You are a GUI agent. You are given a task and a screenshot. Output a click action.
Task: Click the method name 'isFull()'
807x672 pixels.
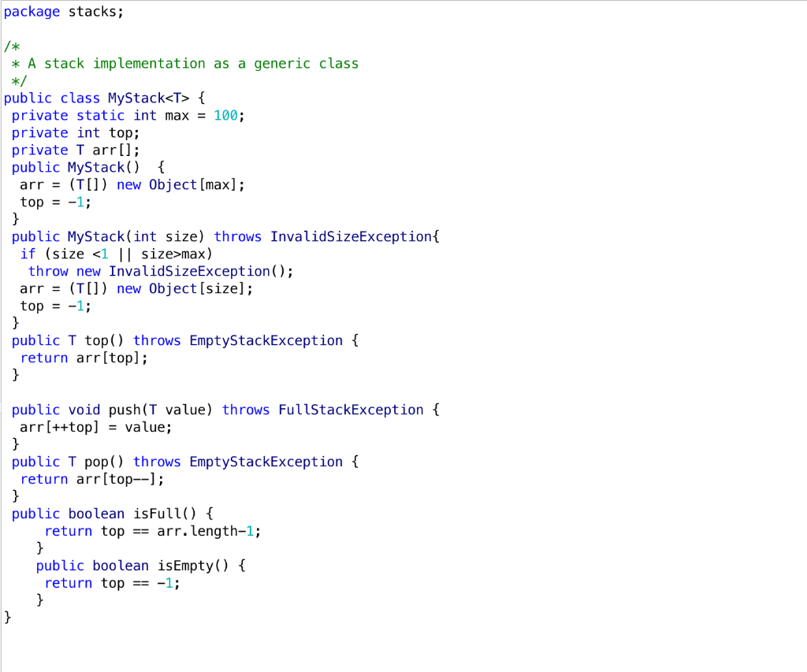coord(165,514)
